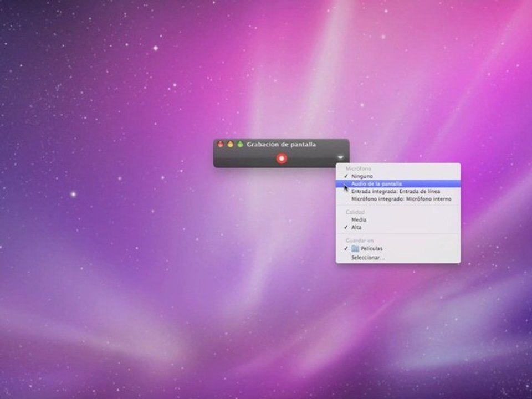The height and width of the screenshot is (399, 532).
Task: Choose Películas as save location
Action: 398,249
